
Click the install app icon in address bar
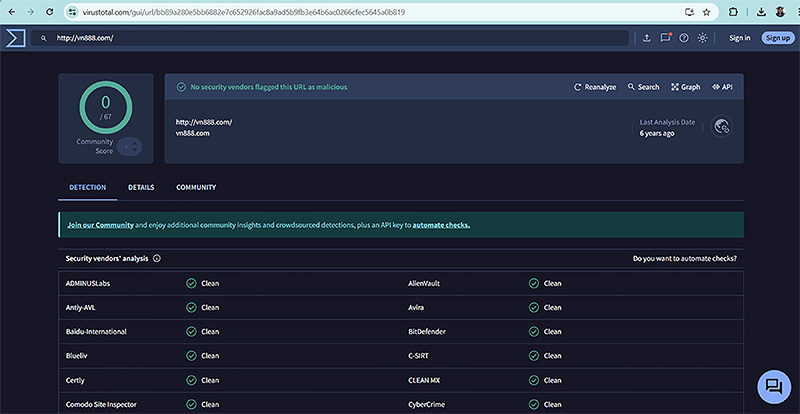coord(690,12)
